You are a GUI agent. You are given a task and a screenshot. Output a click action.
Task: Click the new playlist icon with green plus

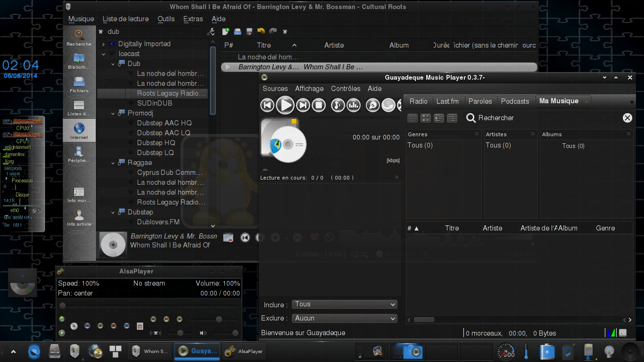(x=226, y=32)
